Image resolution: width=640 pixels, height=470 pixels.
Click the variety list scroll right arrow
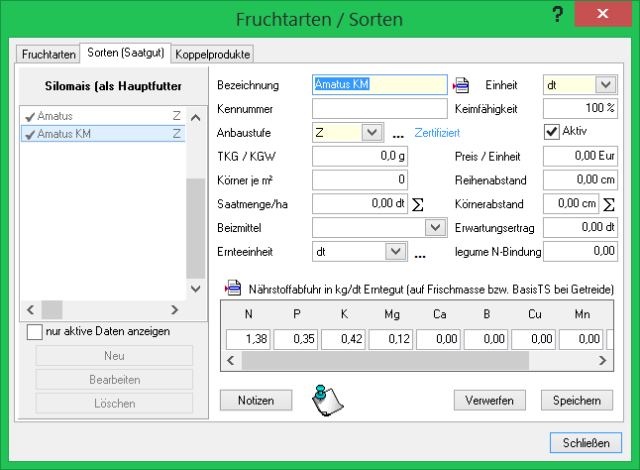pyautogui.click(x=175, y=310)
